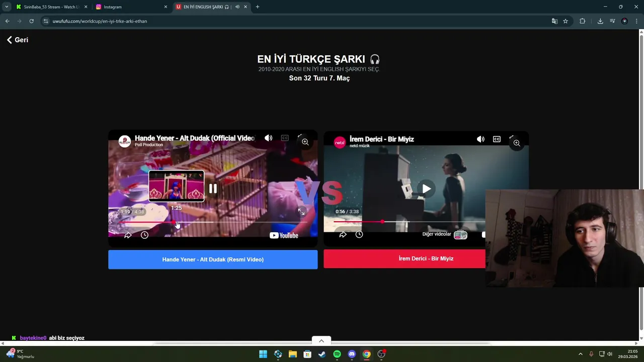Open a new browser tab
The height and width of the screenshot is (362, 644).
point(258,7)
